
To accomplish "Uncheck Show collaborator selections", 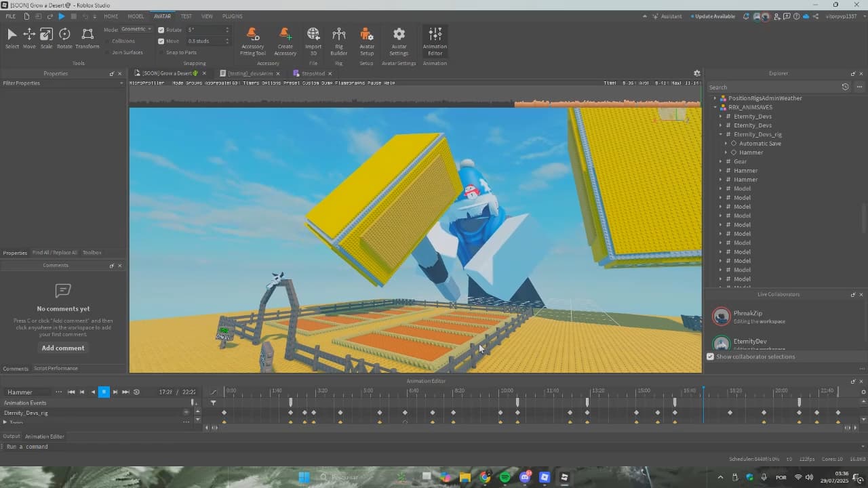I will (x=711, y=357).
